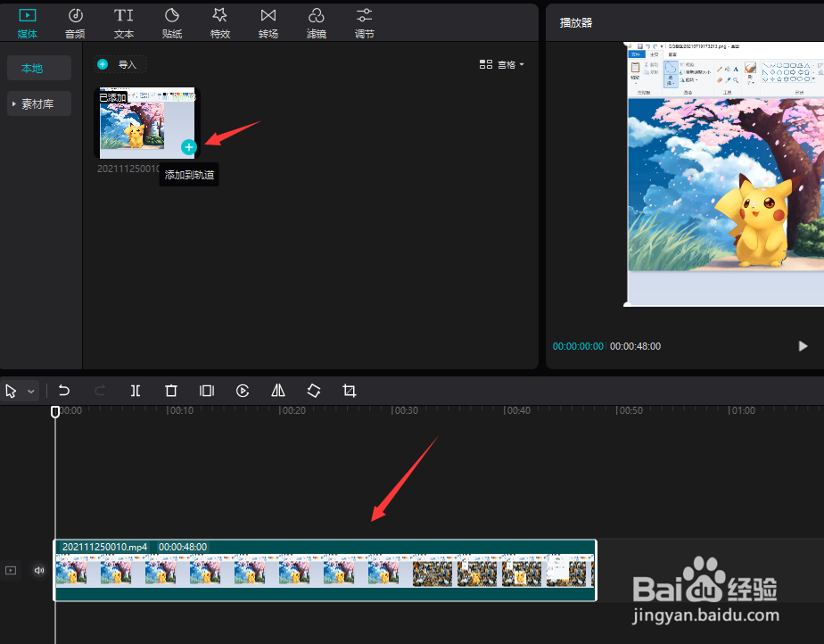Open the 文本 text tab
This screenshot has width=824, height=644.
(x=123, y=24)
